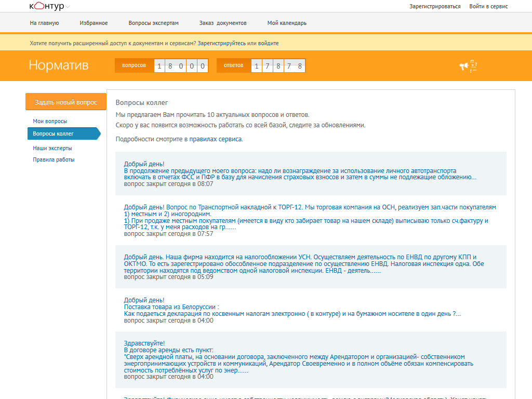The height and width of the screenshot is (399, 532).
Task: Open Правила работы in the sidebar
Action: [54, 160]
